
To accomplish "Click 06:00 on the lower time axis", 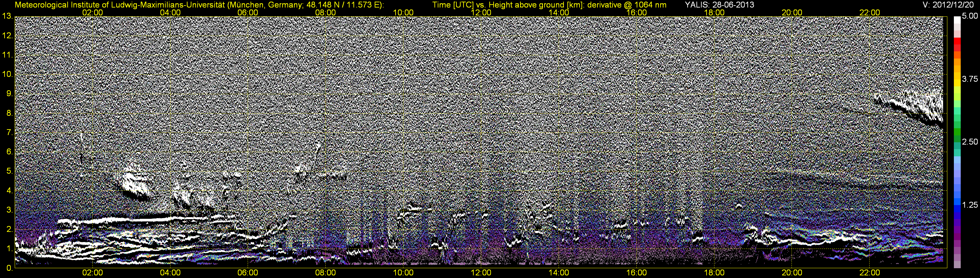I will point(248,273).
